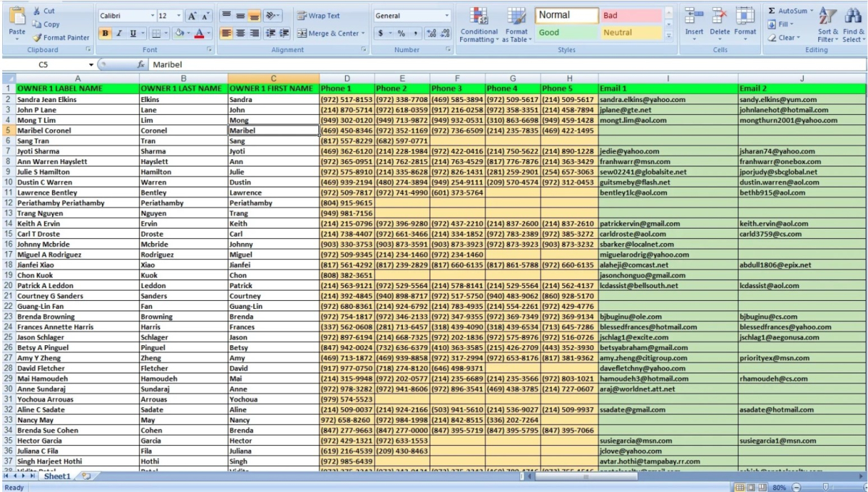Open the General number format dropdown
Image resolution: width=868 pixels, height=492 pixels.
tap(412, 15)
